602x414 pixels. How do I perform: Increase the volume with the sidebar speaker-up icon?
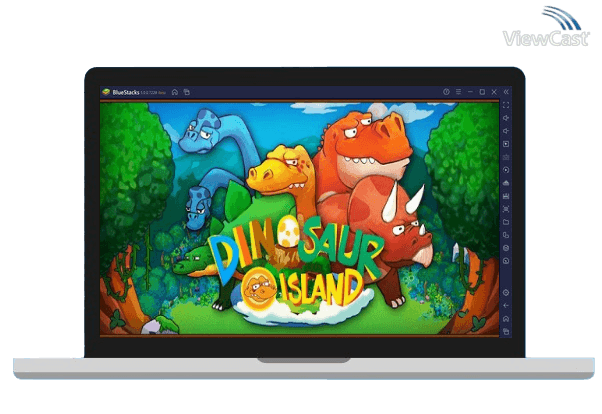(506, 118)
